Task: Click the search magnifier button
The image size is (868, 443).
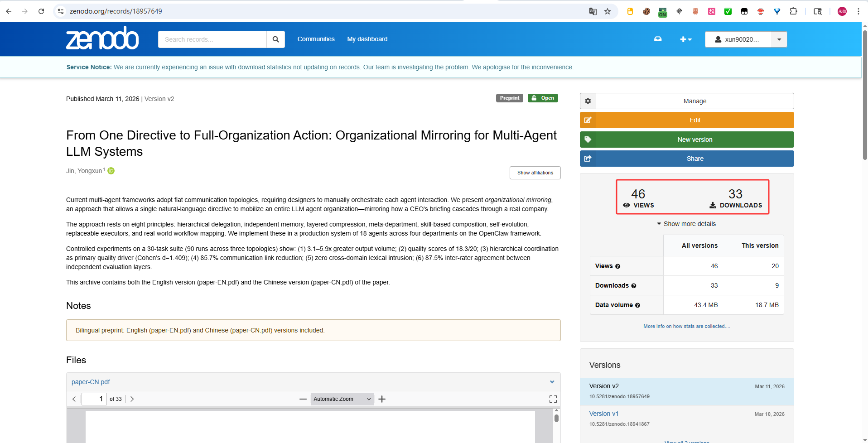Action: click(275, 39)
